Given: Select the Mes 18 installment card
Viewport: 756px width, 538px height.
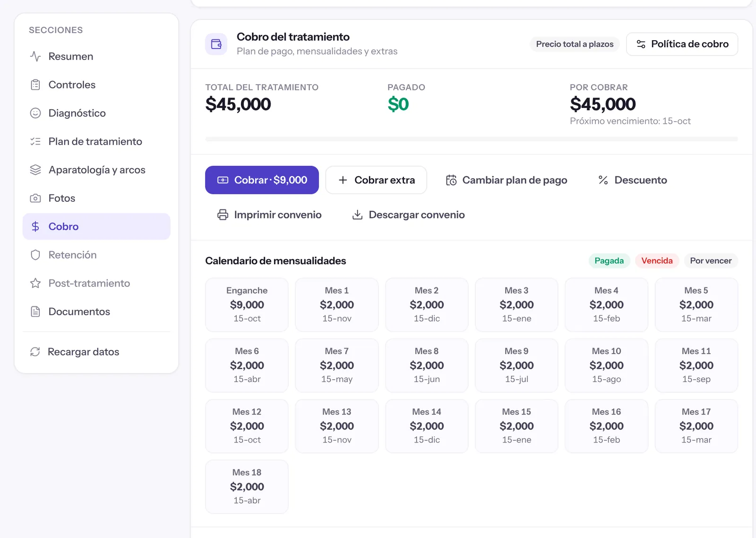Looking at the screenshot, I should [x=247, y=486].
